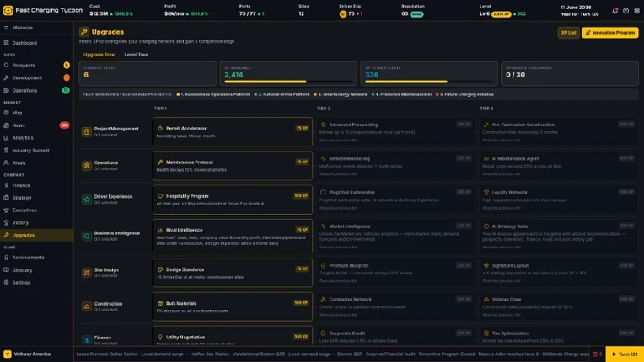Click the Upgrades wrench header icon

pyautogui.click(x=84, y=31)
